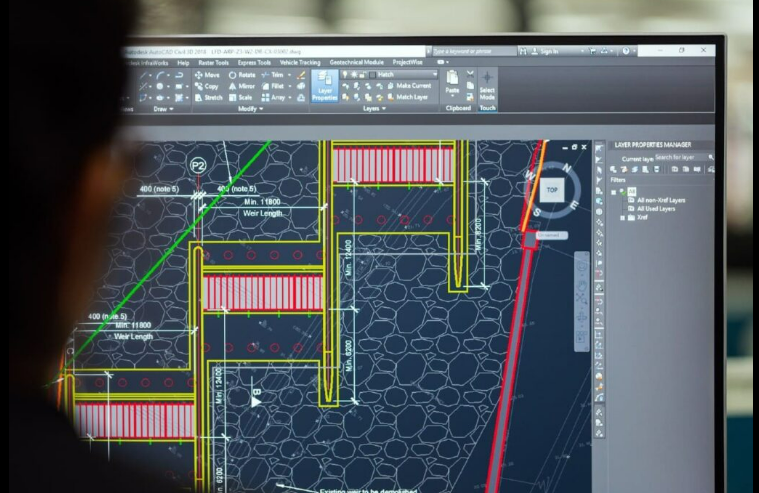Toggle the layer on/off lightbulb icon
The image size is (759, 493).
tap(345, 75)
